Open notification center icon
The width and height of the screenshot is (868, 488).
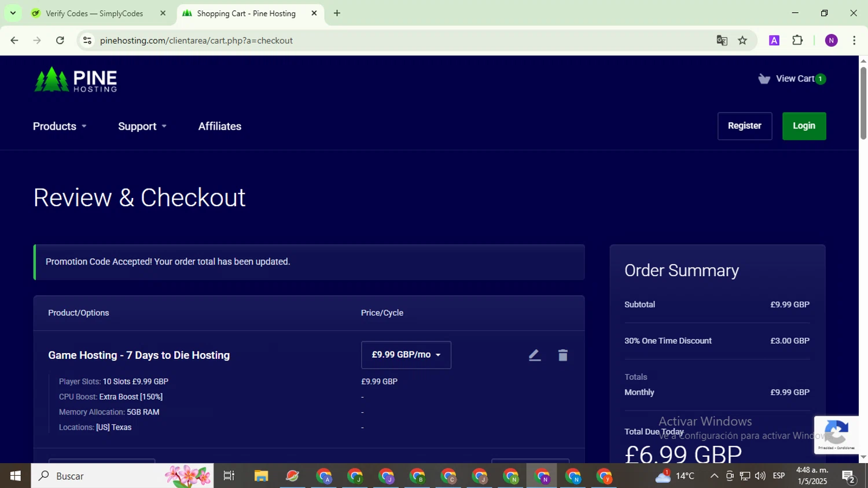pos(849,476)
